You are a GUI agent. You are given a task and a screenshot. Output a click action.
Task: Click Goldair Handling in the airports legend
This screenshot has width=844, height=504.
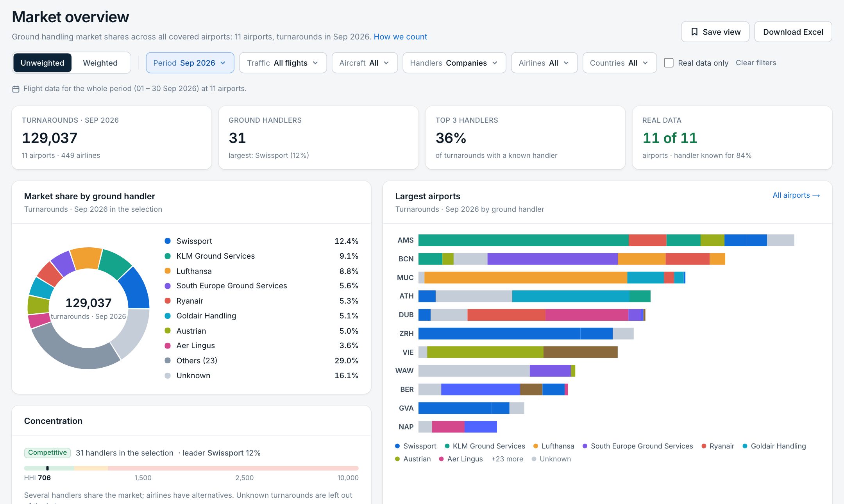coord(774,446)
